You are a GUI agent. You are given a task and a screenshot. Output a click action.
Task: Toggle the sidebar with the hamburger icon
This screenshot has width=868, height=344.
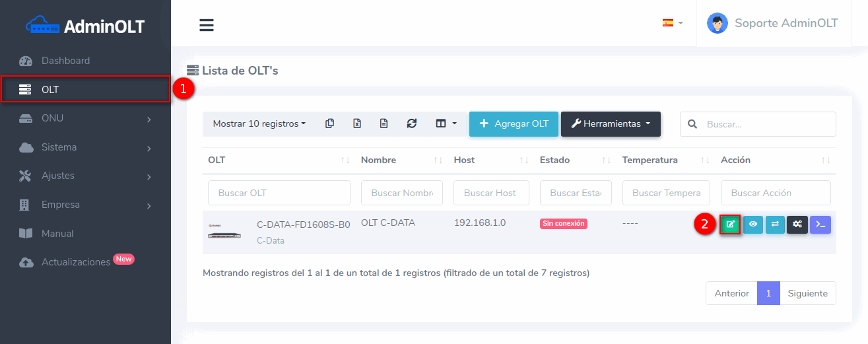coord(207,25)
